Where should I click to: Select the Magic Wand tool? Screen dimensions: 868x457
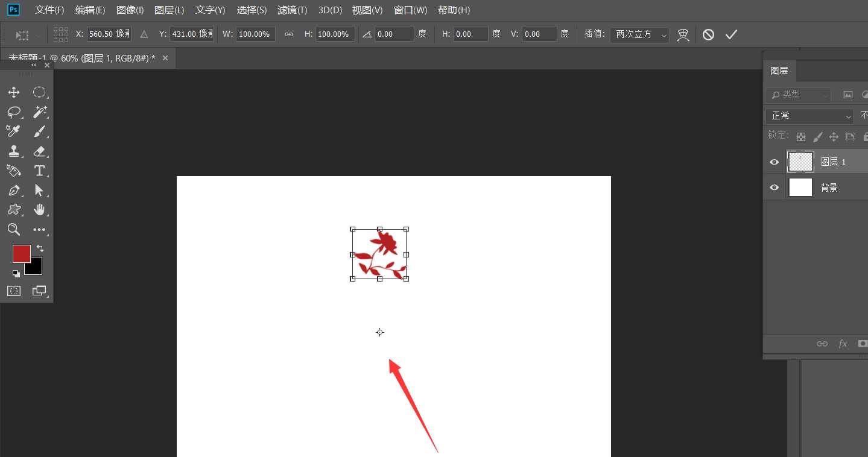tap(40, 112)
